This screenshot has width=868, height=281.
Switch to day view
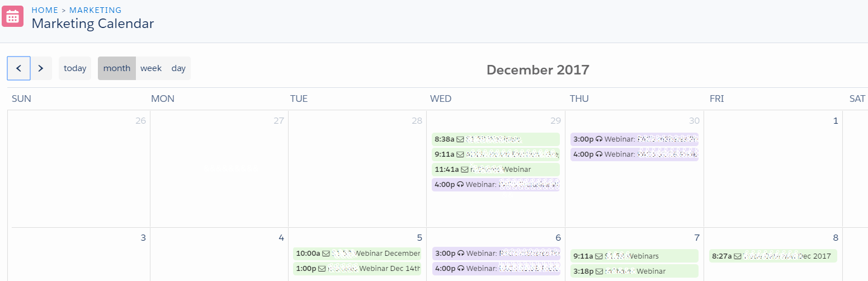(x=178, y=68)
